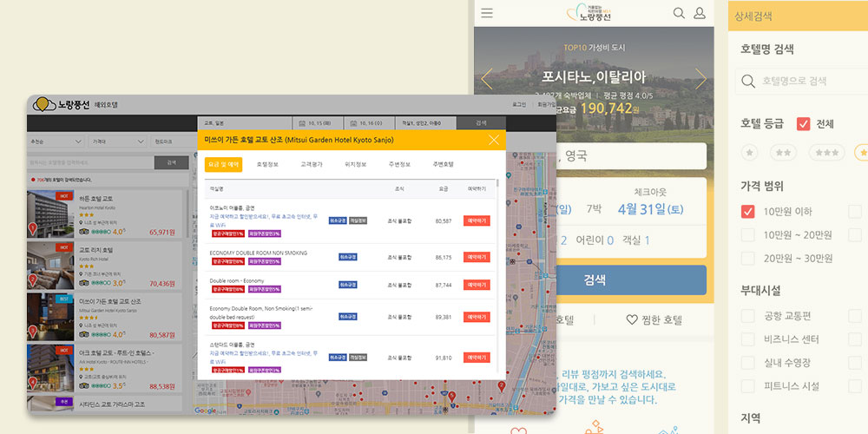
Task: Enable the 실내 수영장 facility checkbox
Action: click(x=748, y=363)
